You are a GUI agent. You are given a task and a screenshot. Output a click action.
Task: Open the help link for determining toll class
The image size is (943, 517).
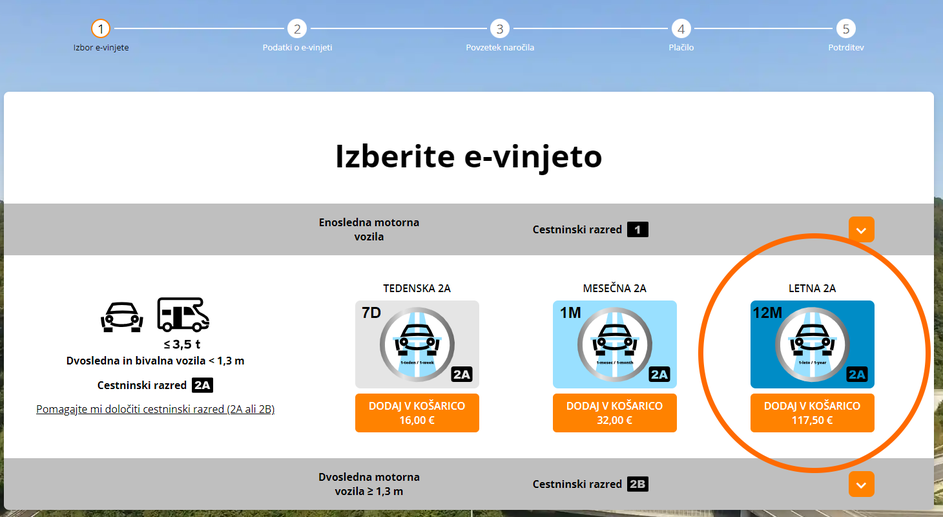(155, 409)
